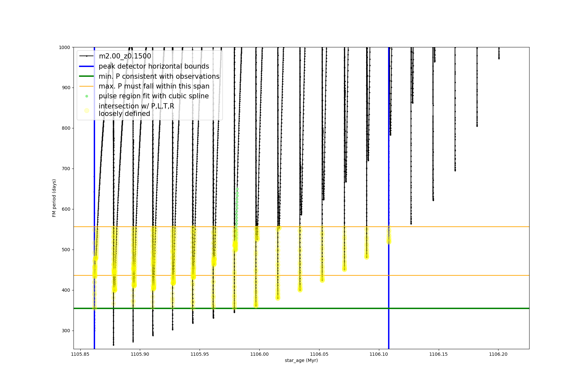Click the y-axis label FM period (days)
The image size is (588, 392).
pos(54,198)
